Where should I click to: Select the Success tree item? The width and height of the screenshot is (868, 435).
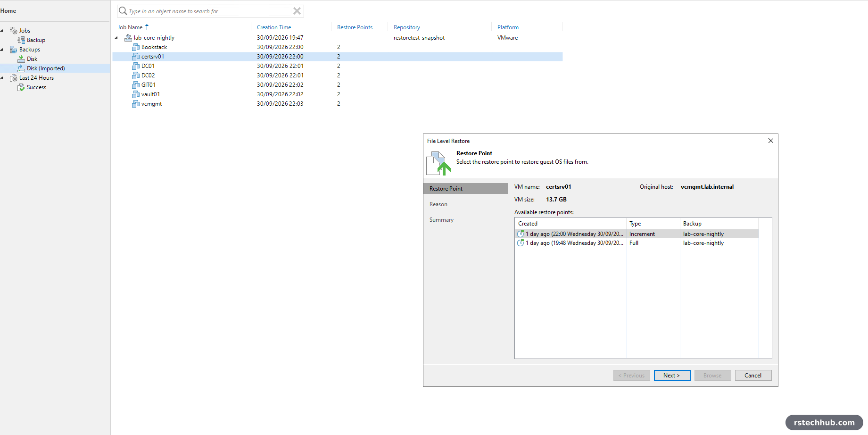click(x=36, y=87)
